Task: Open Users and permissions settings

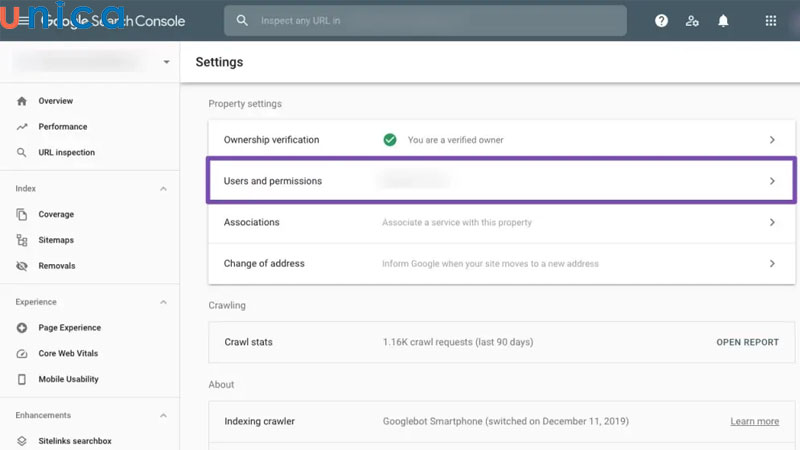Action: pyautogui.click(x=500, y=181)
